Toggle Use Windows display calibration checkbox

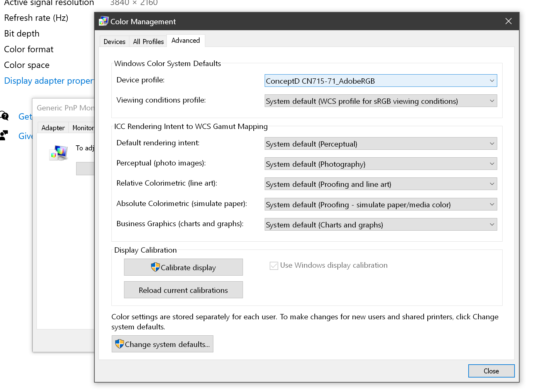click(274, 266)
